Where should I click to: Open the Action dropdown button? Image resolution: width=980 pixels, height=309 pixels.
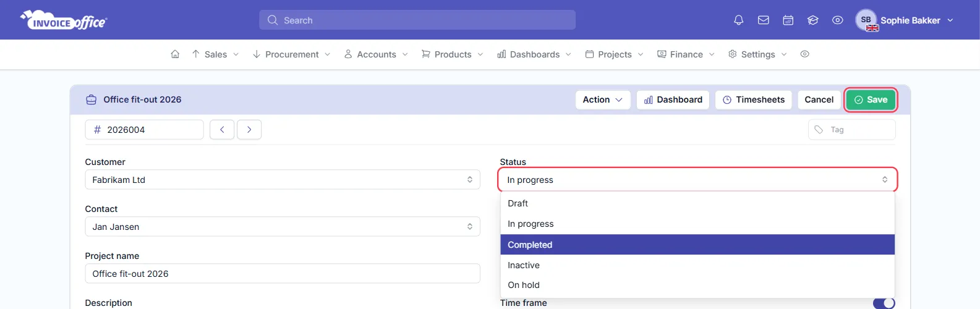click(603, 99)
